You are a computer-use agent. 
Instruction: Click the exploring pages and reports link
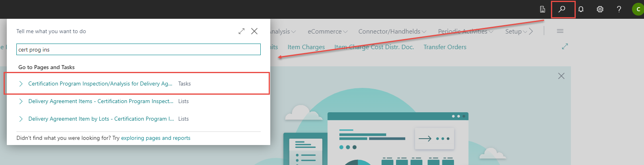pyautogui.click(x=156, y=138)
